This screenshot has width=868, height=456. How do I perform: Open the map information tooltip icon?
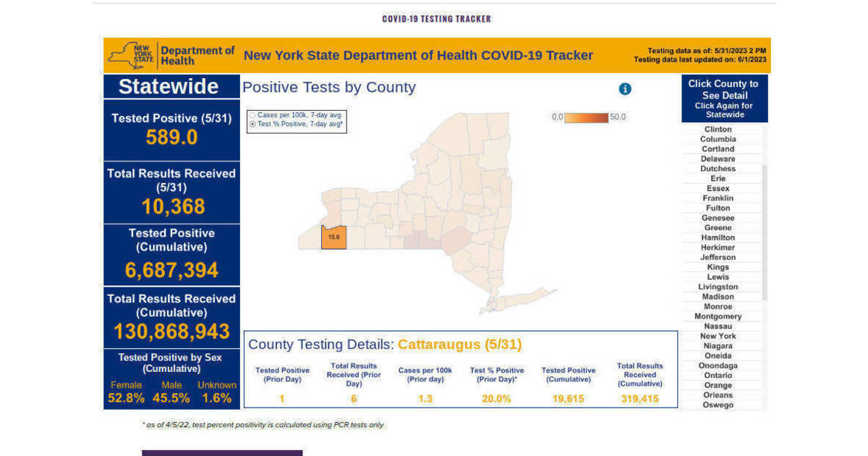[624, 88]
